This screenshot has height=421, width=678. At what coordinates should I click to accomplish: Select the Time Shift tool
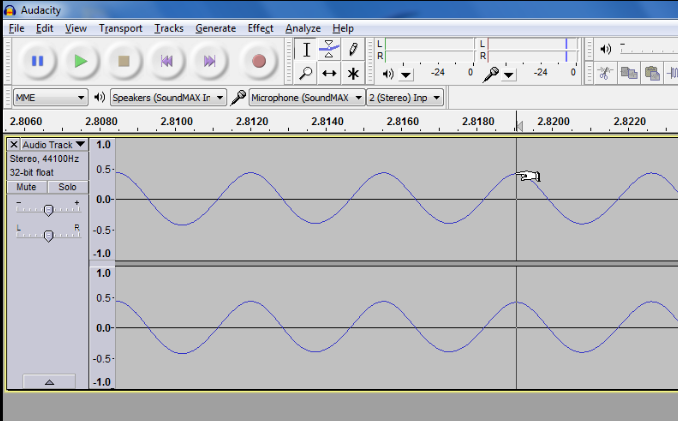click(329, 73)
